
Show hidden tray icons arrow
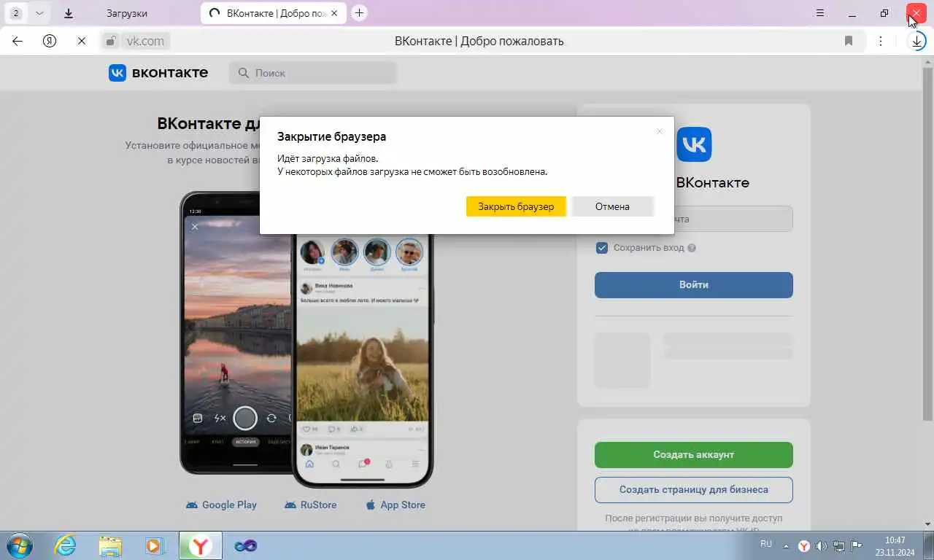click(786, 545)
